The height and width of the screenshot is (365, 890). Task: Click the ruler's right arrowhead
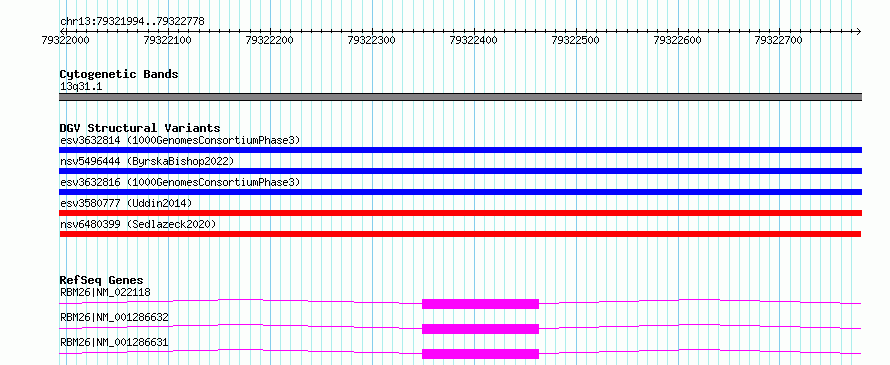859,31
